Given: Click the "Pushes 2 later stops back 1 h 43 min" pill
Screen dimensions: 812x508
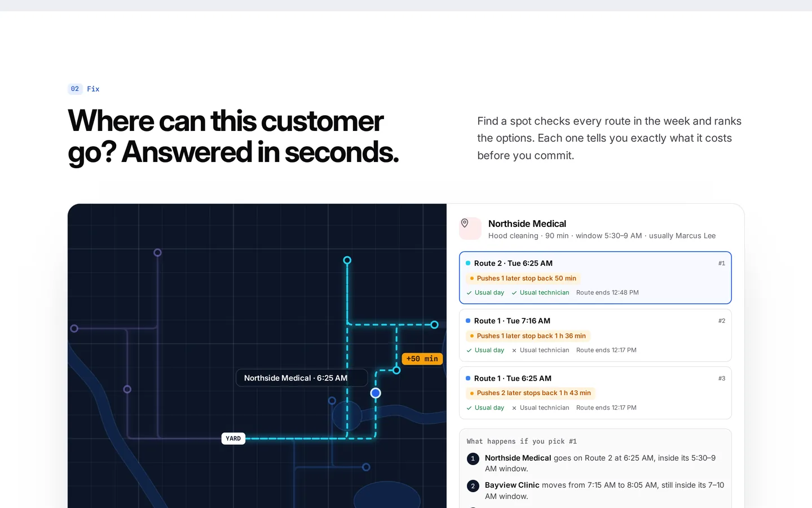Looking at the screenshot, I should click(x=530, y=393).
